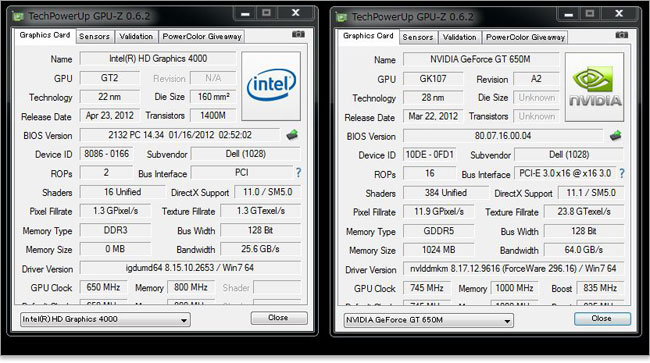Screen dimensions: 650x363
Task: Open Validation tab in Intel window
Action: click(x=136, y=36)
